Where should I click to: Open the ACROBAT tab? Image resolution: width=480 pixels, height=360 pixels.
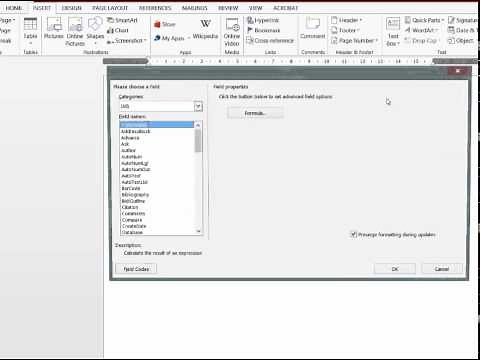click(x=285, y=8)
